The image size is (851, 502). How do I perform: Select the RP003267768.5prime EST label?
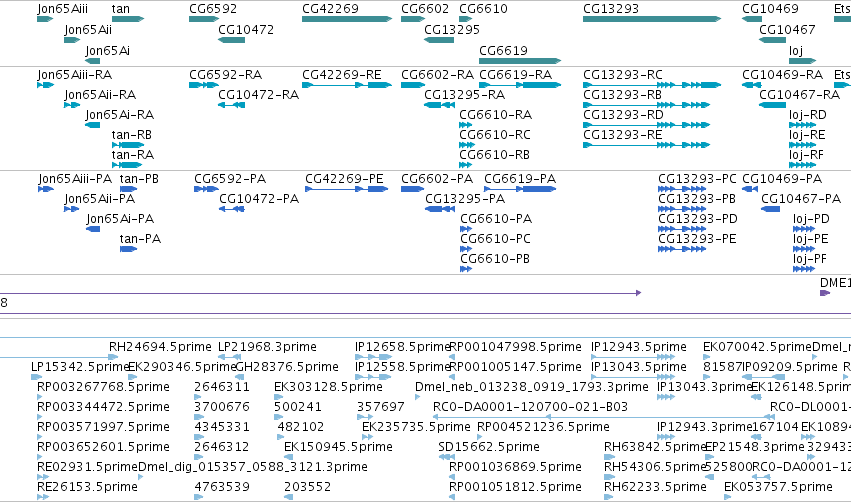[103, 387]
